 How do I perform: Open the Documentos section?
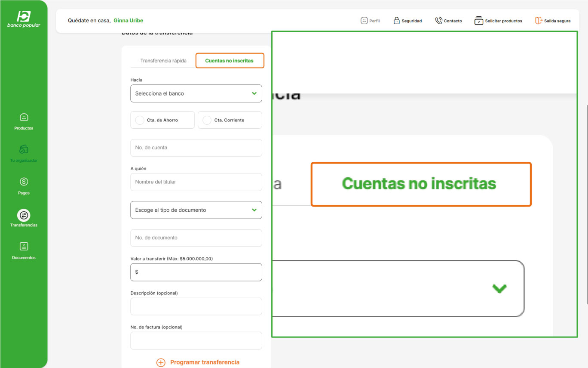[x=24, y=250]
